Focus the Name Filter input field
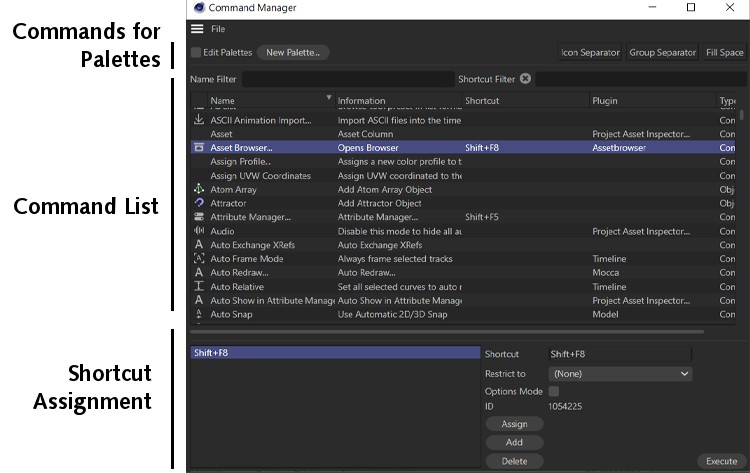This screenshot has width=750, height=473. (348, 79)
